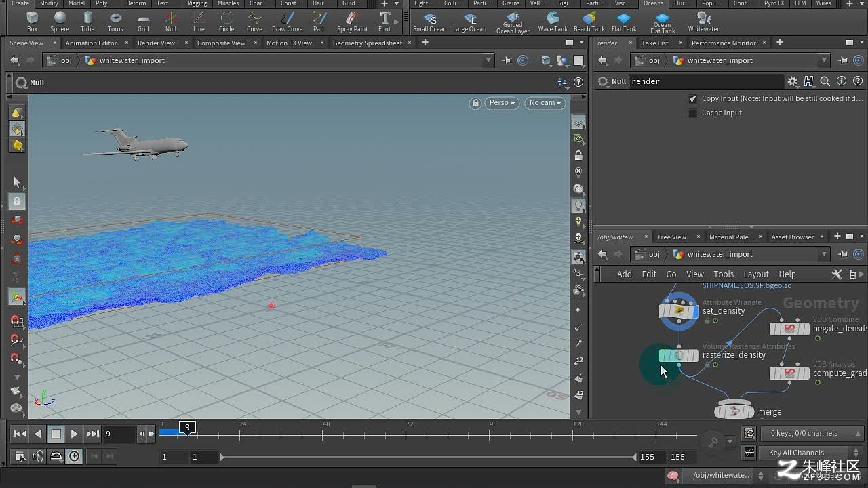
Task: Click the range end frame field 155
Action: 648,457
